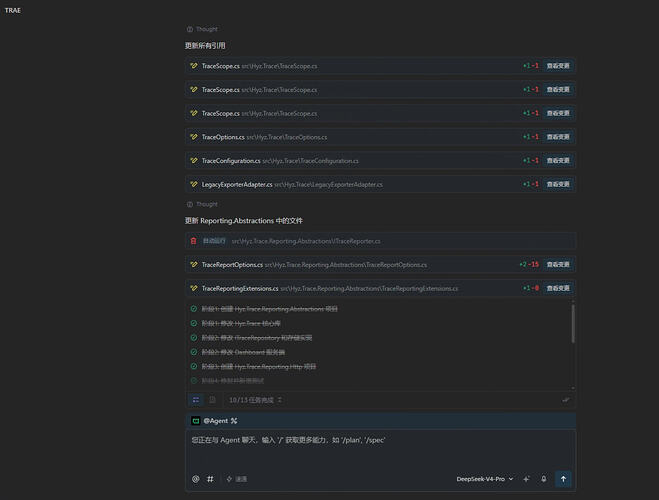Click the # hashtag reference icon

click(x=210, y=479)
